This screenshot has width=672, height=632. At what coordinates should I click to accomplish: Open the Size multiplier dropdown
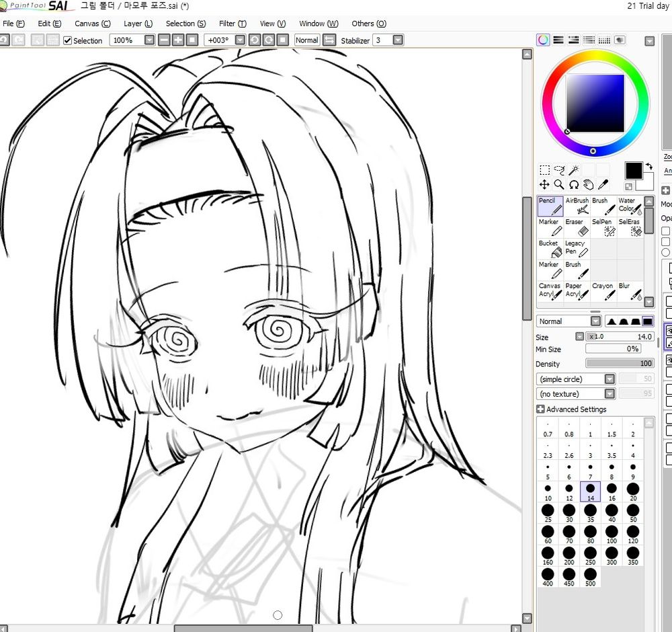click(579, 337)
